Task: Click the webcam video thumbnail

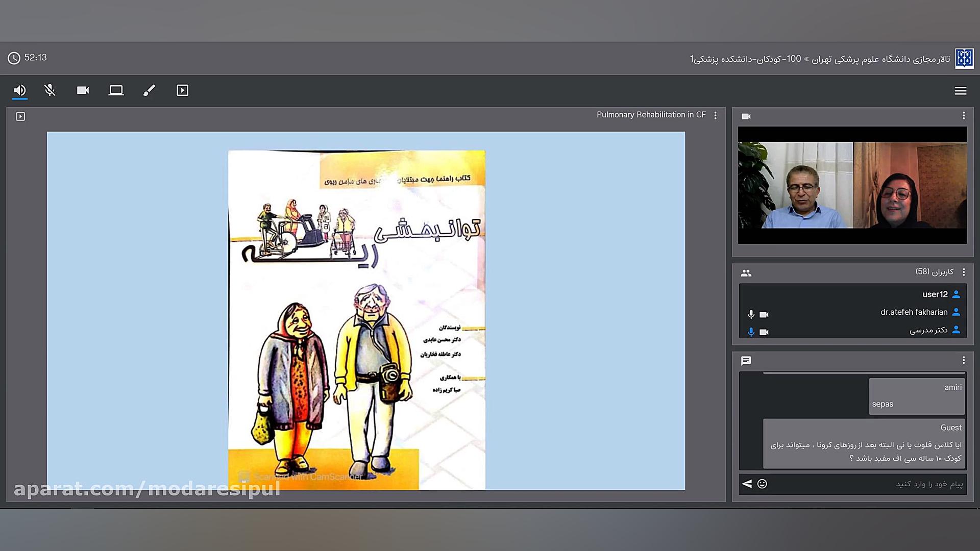Action: point(852,185)
